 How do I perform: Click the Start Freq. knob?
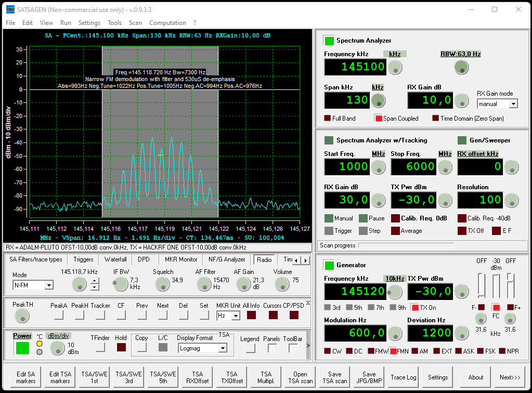tap(378, 167)
